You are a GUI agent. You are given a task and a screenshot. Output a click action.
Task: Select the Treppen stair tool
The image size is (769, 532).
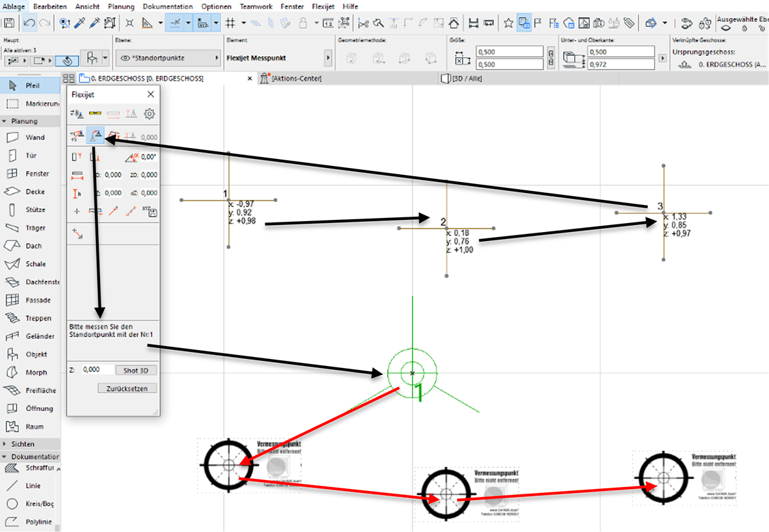click(31, 318)
